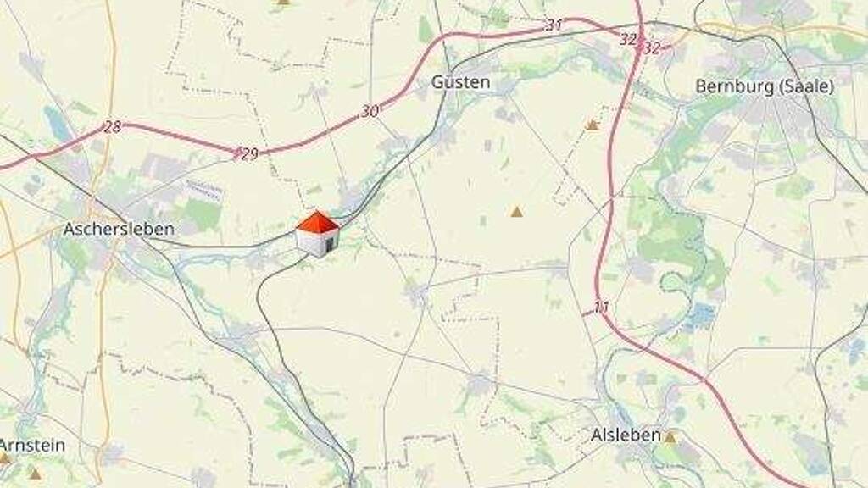
Task: Click the peak triangle at the top map edge
Action: point(283,2)
